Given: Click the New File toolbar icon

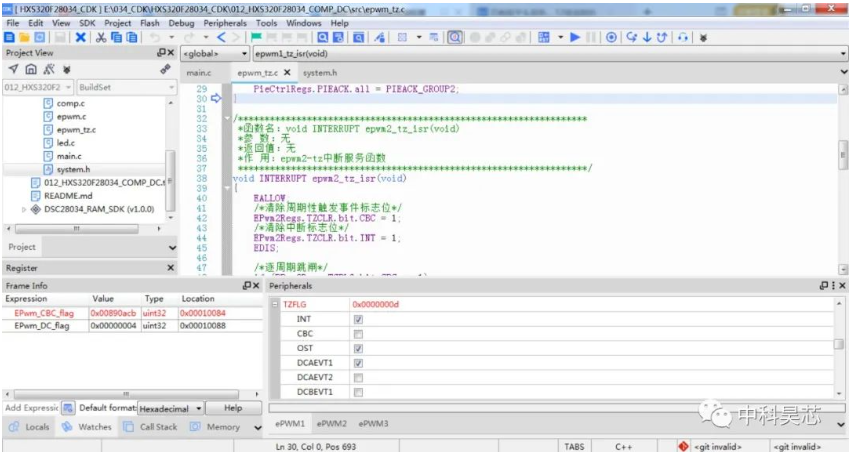Looking at the screenshot, I should pyautogui.click(x=9, y=37).
